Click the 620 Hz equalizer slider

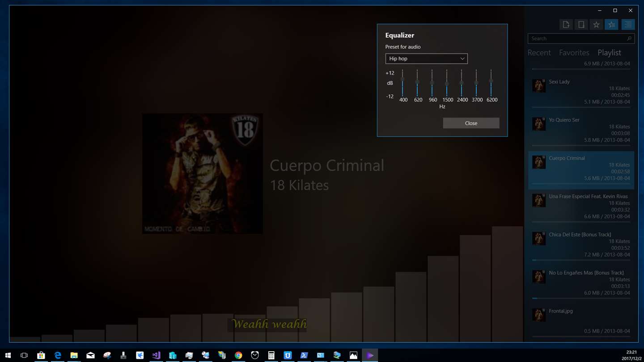[417, 83]
